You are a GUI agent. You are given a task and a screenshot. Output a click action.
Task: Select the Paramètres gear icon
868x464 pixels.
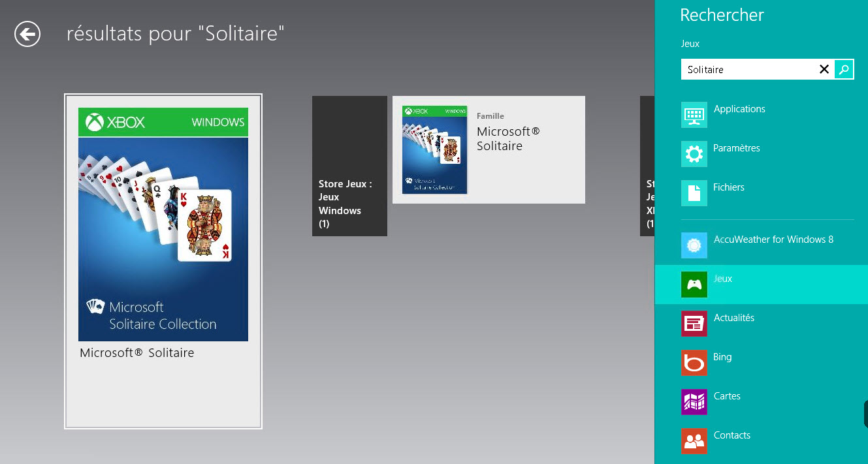tap(694, 154)
